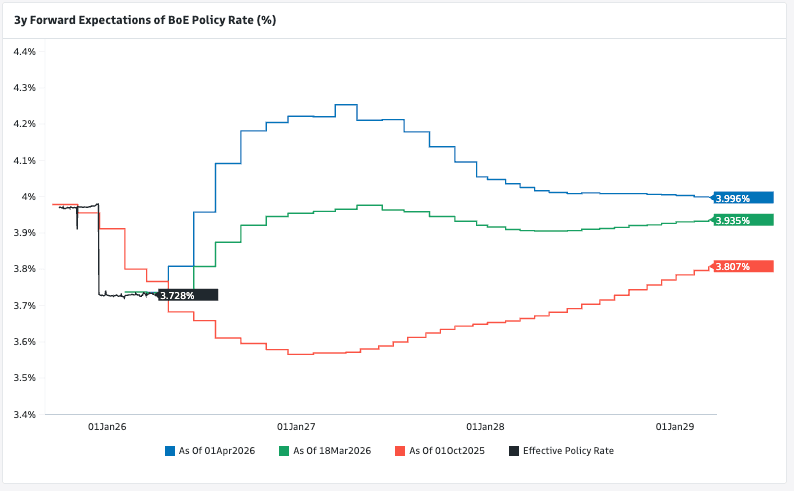Toggle the Effective Policy Rate legend text
This screenshot has height=491, width=794.
point(568,451)
